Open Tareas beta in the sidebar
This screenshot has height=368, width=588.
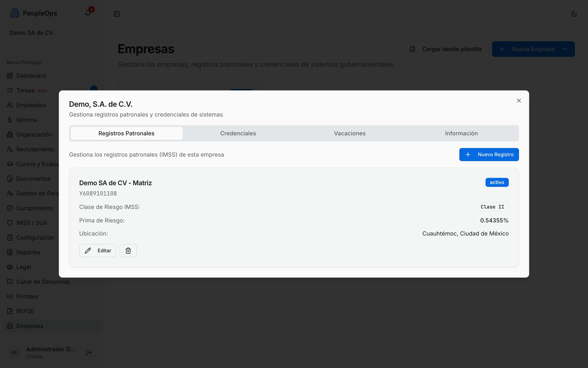(52, 90)
